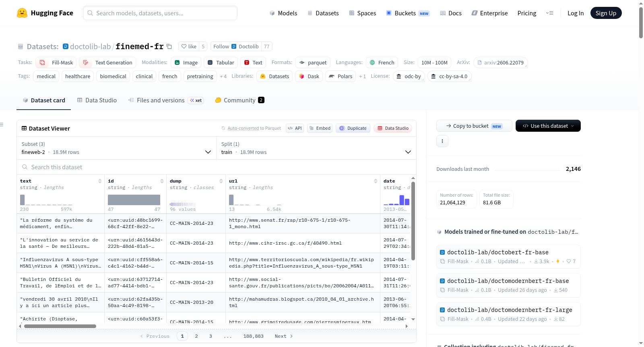Click the xet badge on Files tab
The height and width of the screenshot is (347, 644).
pos(196,100)
